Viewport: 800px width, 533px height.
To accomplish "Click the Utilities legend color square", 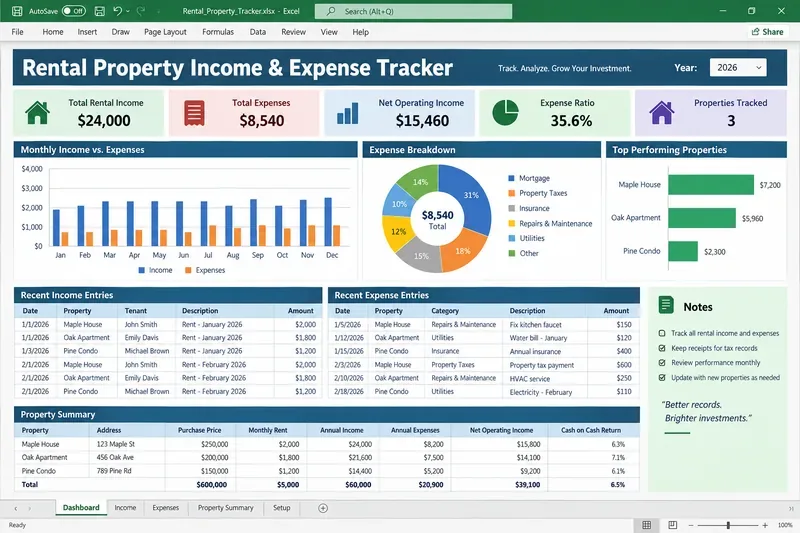I will click(x=511, y=238).
